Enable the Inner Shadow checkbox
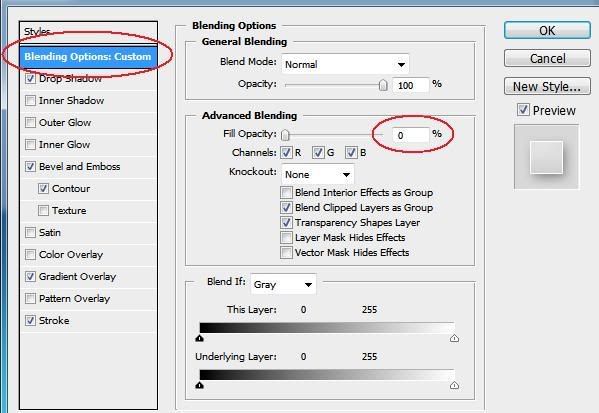 click(30, 100)
